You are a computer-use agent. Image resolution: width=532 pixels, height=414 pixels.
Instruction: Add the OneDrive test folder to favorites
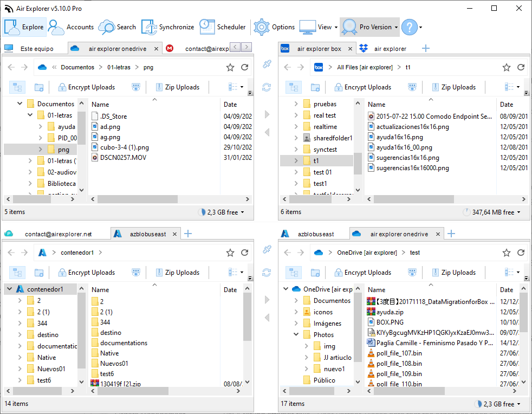tap(506, 253)
